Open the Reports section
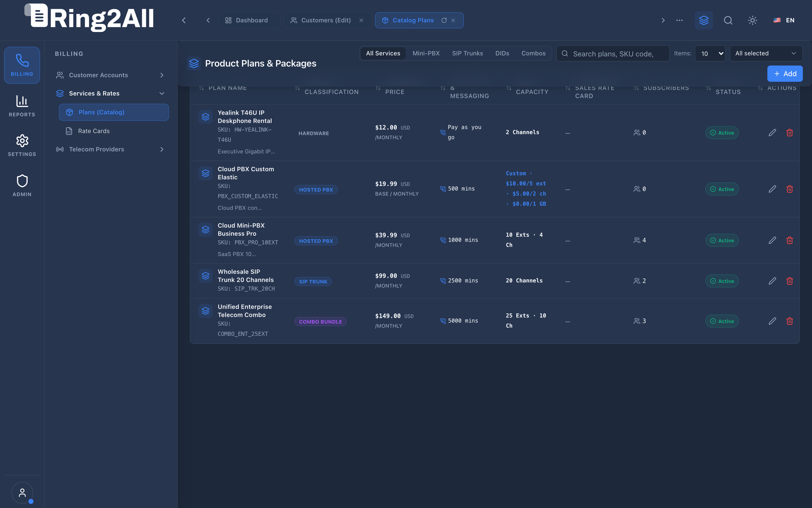This screenshot has height=508, width=812. pyautogui.click(x=22, y=106)
